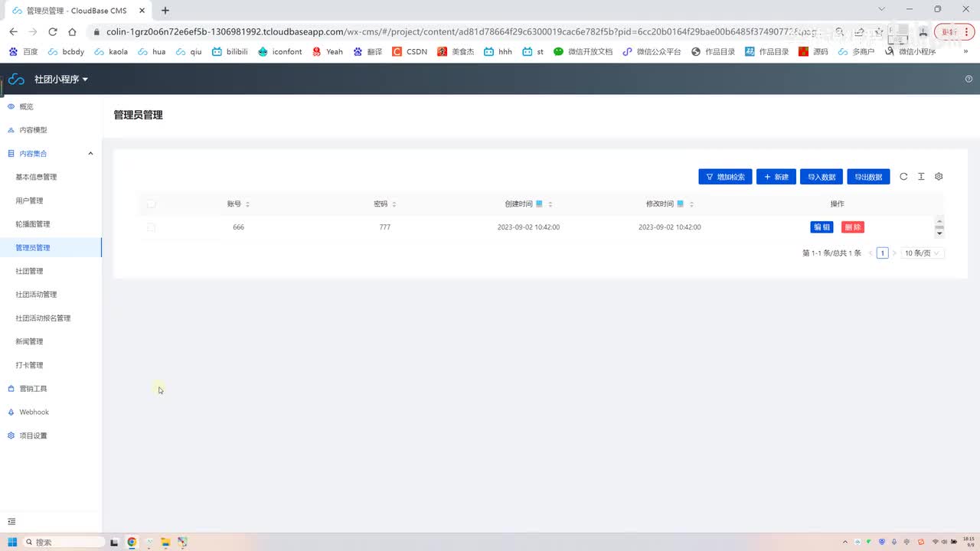This screenshot has height=551, width=980.
Task: Check the row checkbox for account 666
Action: click(151, 227)
